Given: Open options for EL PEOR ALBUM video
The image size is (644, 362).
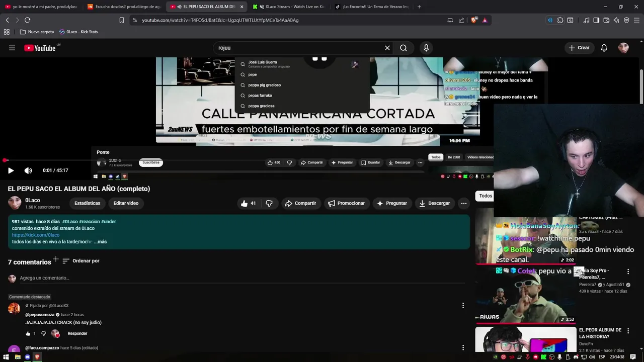Looking at the screenshot, I should pyautogui.click(x=628, y=331).
